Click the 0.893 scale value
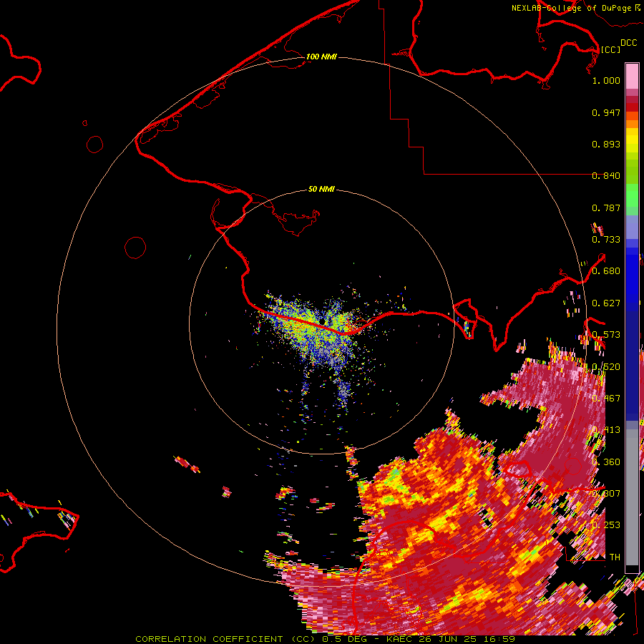 pos(606,144)
